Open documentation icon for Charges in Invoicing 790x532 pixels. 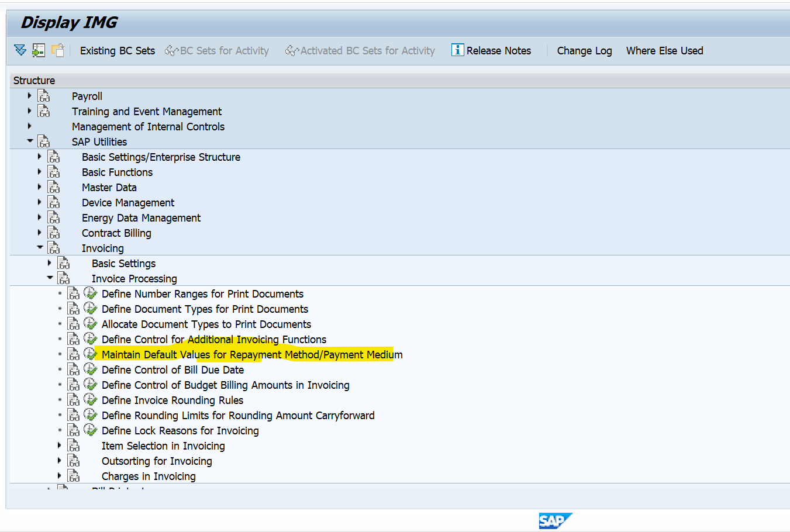point(74,476)
